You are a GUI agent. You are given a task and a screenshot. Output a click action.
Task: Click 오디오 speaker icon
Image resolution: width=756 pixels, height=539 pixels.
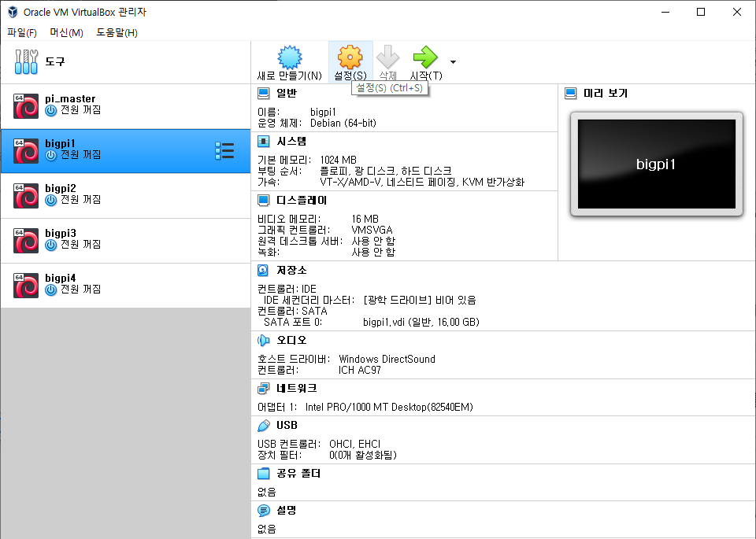click(x=263, y=341)
